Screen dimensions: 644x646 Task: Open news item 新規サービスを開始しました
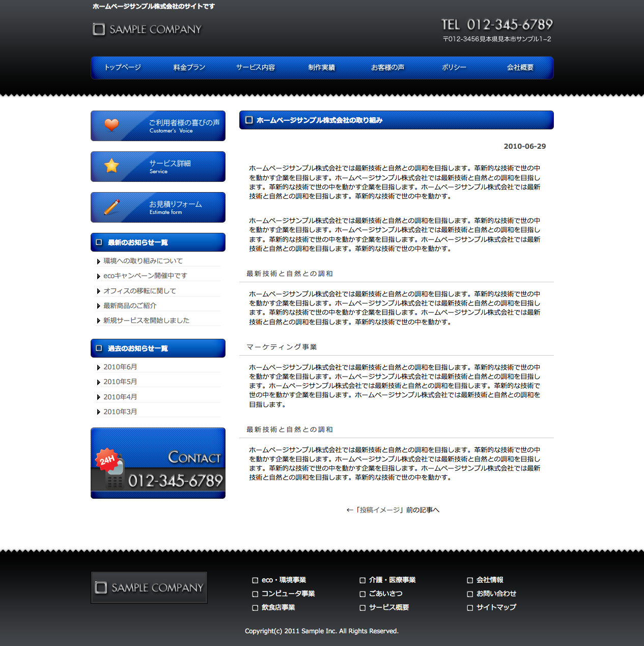pyautogui.click(x=147, y=320)
